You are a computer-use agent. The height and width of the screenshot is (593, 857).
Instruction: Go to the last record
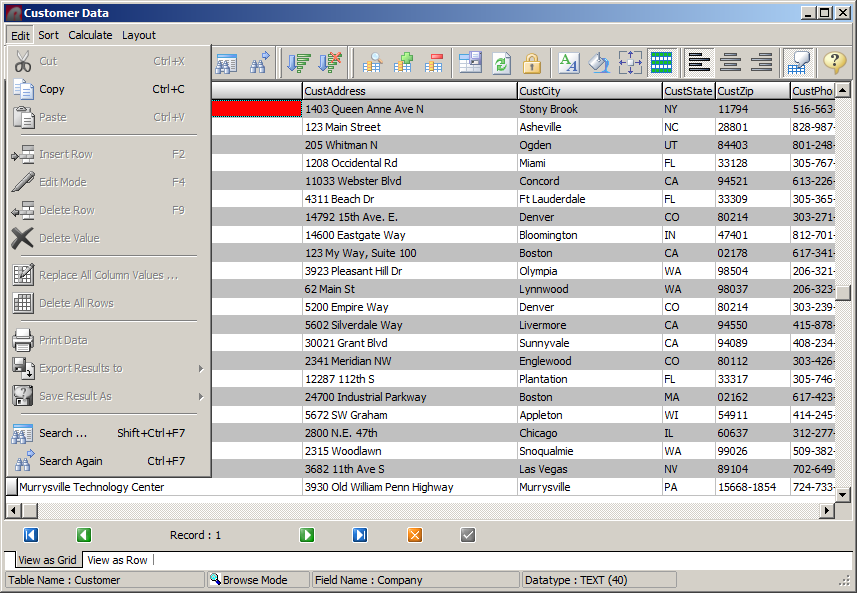click(x=360, y=535)
